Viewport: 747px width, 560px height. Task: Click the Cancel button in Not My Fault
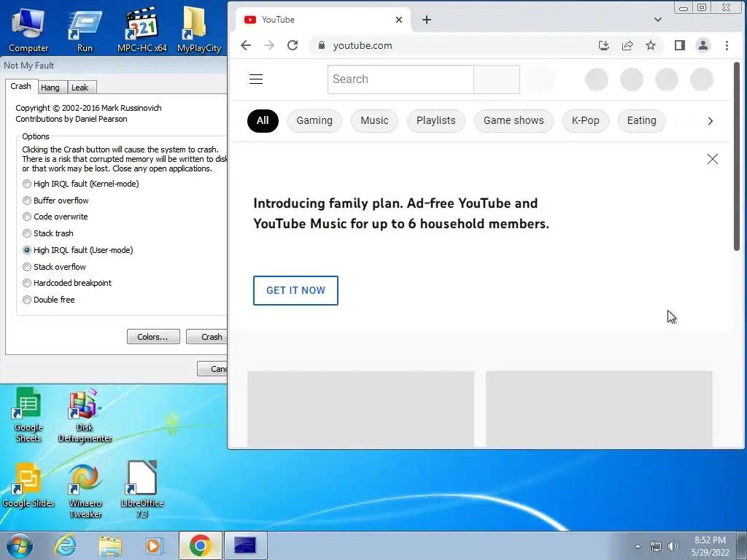212,368
